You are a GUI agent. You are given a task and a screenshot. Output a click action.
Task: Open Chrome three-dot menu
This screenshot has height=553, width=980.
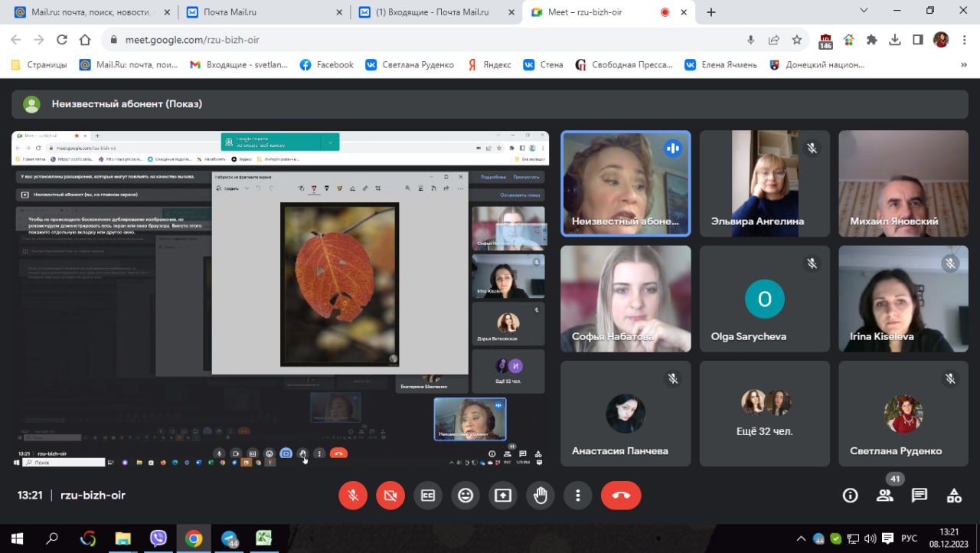(965, 40)
